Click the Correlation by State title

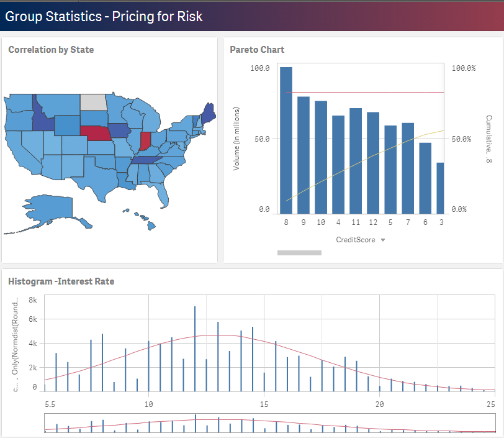pyautogui.click(x=51, y=50)
